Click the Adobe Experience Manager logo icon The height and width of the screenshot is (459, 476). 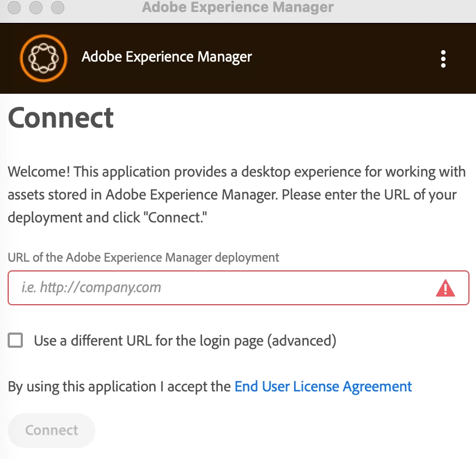click(43, 58)
